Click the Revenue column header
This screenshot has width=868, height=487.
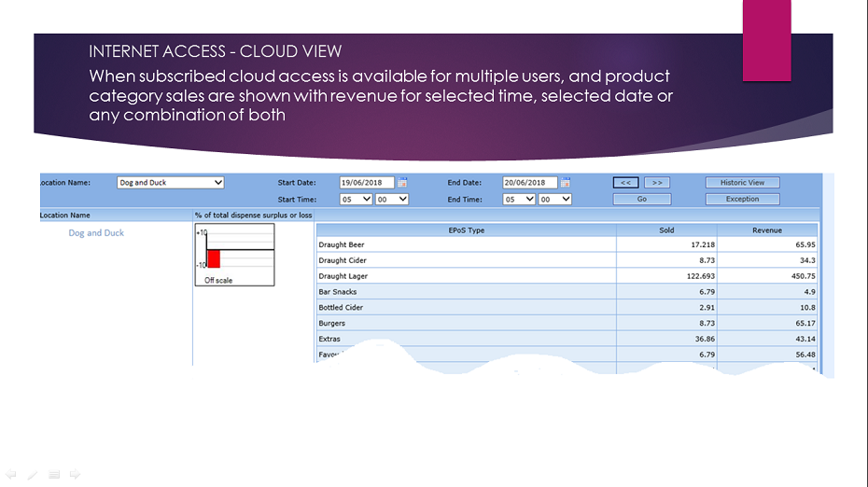pos(767,230)
